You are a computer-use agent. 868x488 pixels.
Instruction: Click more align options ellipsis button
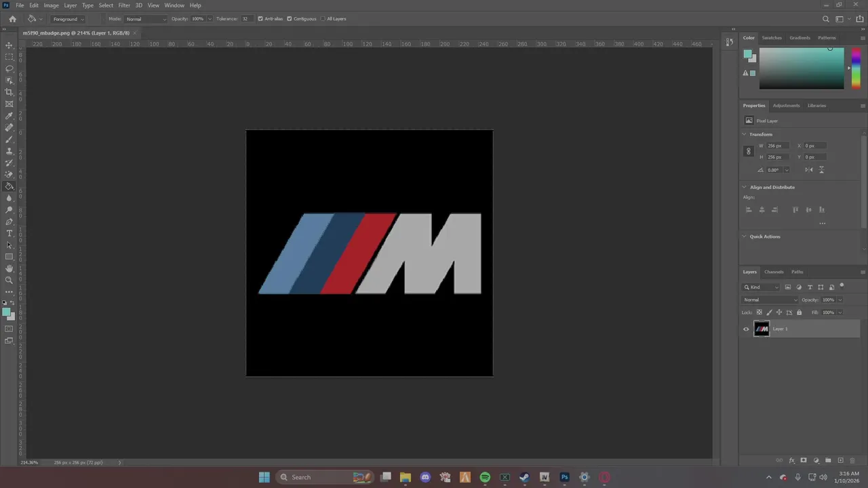pos(822,223)
